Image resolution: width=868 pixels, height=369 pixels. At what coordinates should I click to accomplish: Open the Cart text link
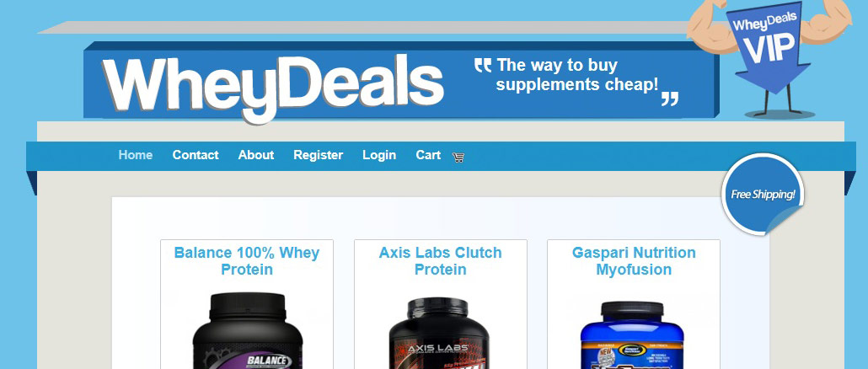coord(428,155)
